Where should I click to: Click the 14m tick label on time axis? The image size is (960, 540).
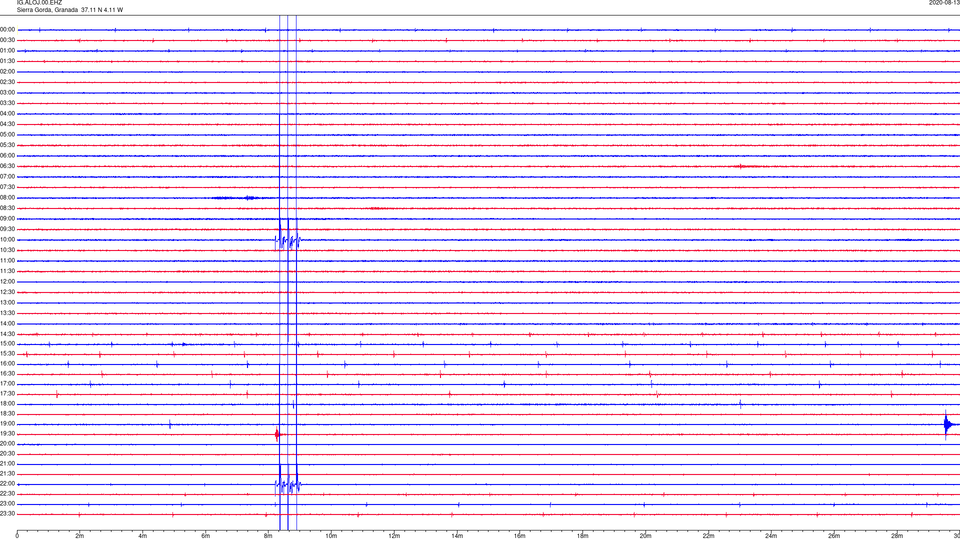[x=457, y=536]
